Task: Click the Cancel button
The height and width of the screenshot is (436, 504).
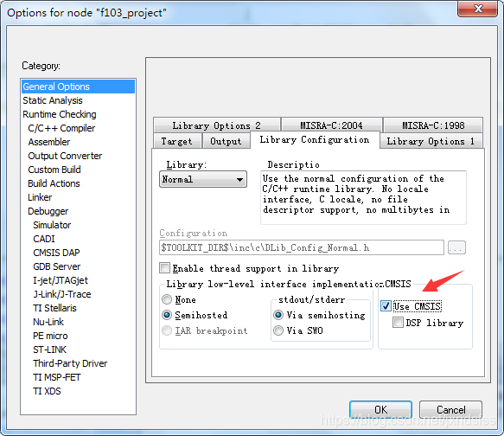Action: [x=450, y=410]
